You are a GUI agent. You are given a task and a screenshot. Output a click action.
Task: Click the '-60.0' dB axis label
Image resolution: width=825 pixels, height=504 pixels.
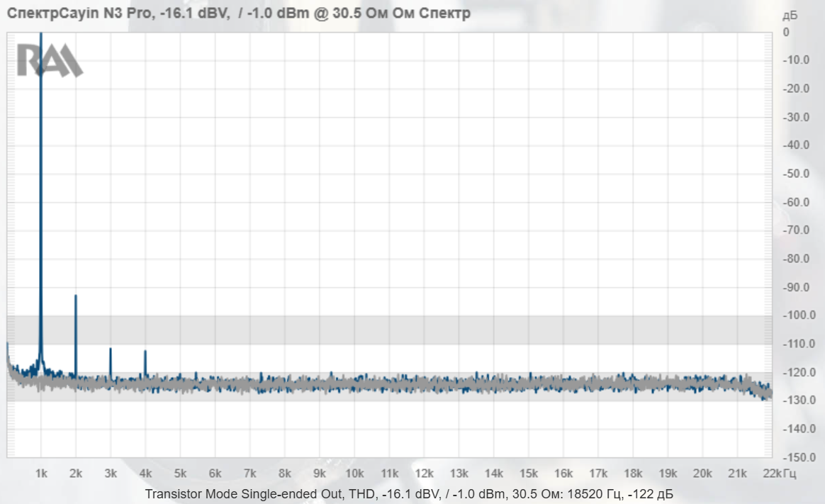coord(796,202)
